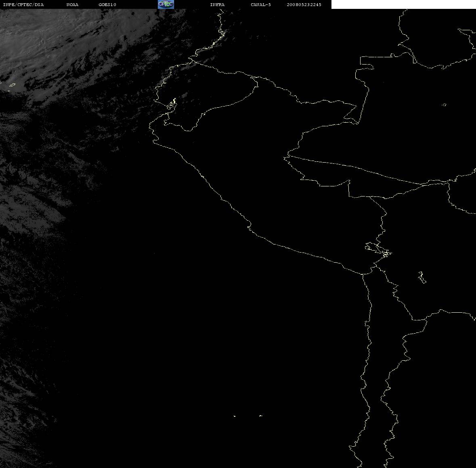476x468 pixels.
Task: Click the GOES10 satellite label
Action: pos(107,4)
